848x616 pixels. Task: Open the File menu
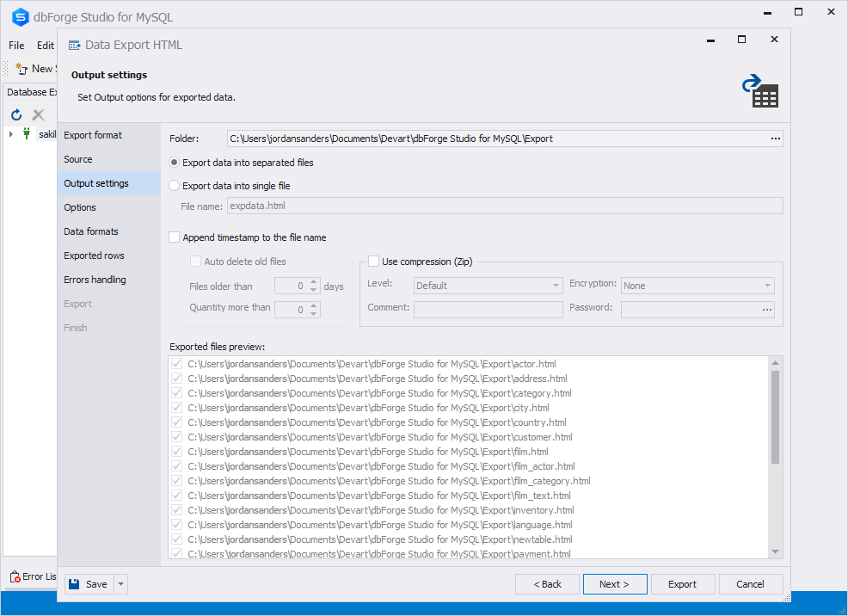point(16,46)
